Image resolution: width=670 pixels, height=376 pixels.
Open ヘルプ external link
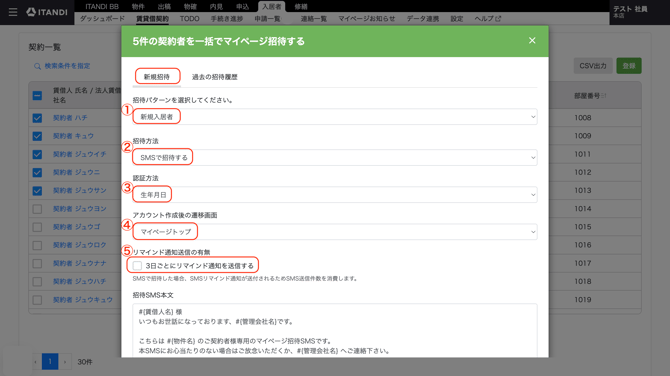[488, 19]
